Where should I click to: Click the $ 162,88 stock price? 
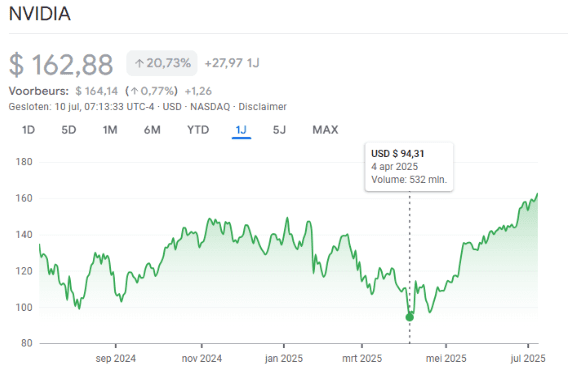[61, 65]
